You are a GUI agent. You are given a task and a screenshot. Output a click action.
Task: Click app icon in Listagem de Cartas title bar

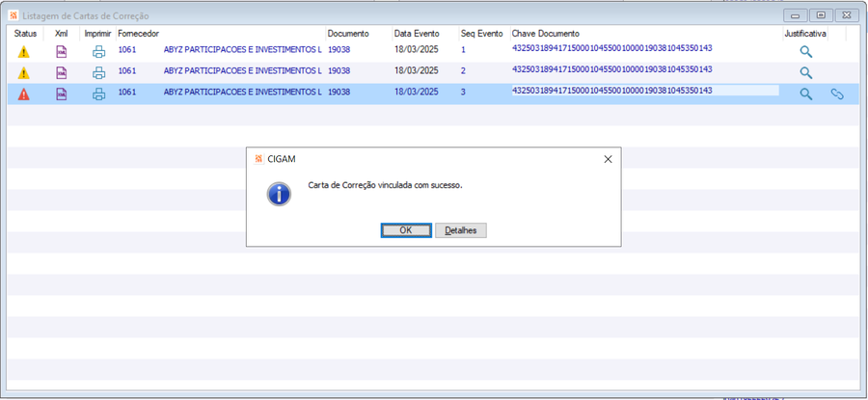click(14, 15)
